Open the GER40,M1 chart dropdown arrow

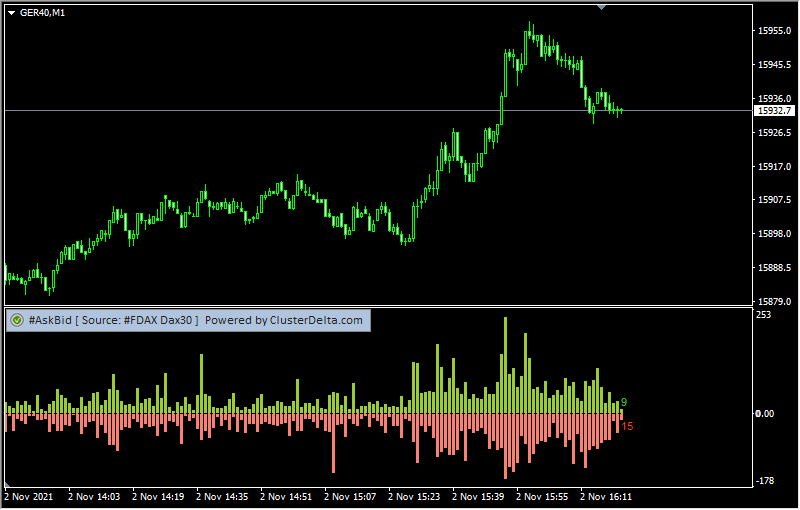[11, 12]
